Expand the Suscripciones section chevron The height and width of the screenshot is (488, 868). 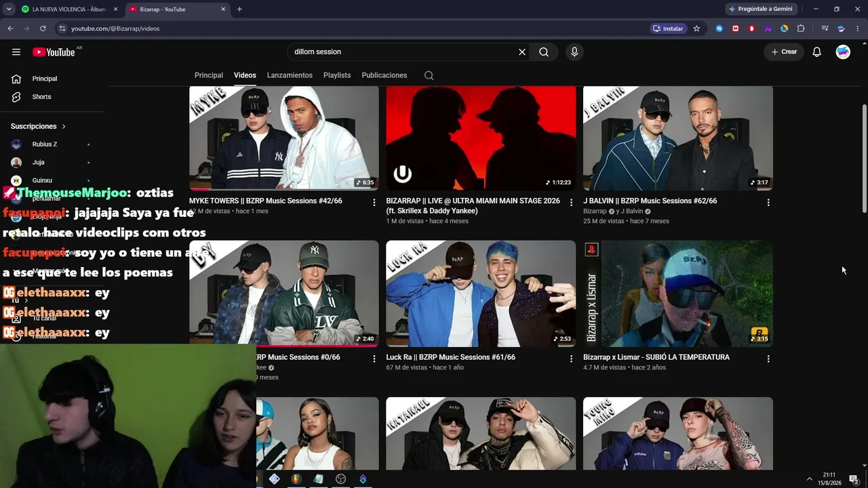(x=64, y=127)
